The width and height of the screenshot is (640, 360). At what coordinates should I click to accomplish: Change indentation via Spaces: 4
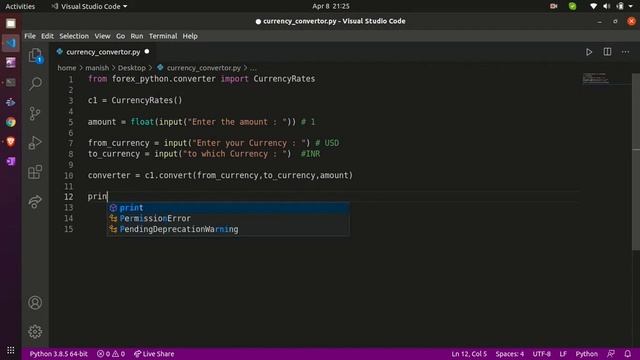509,353
